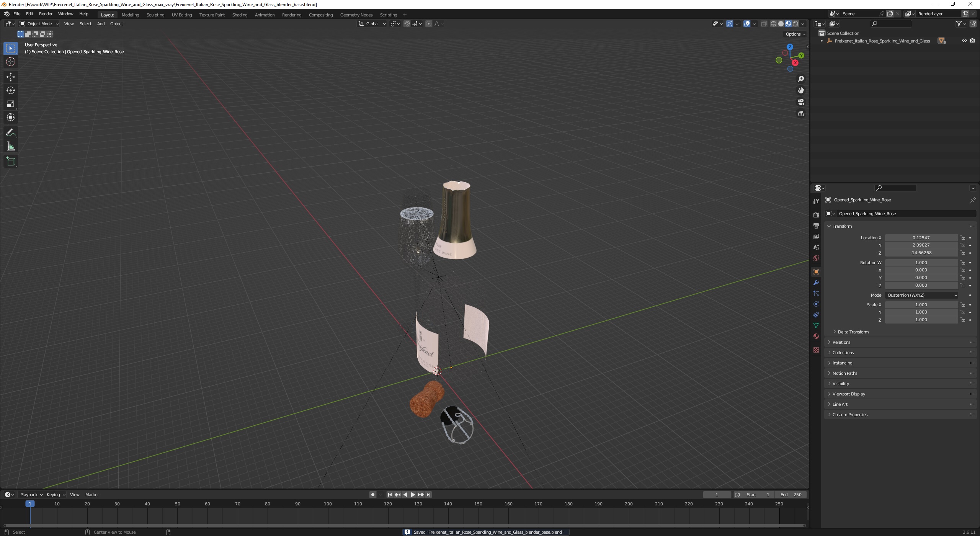
Task: Play animation forward
Action: click(413, 495)
